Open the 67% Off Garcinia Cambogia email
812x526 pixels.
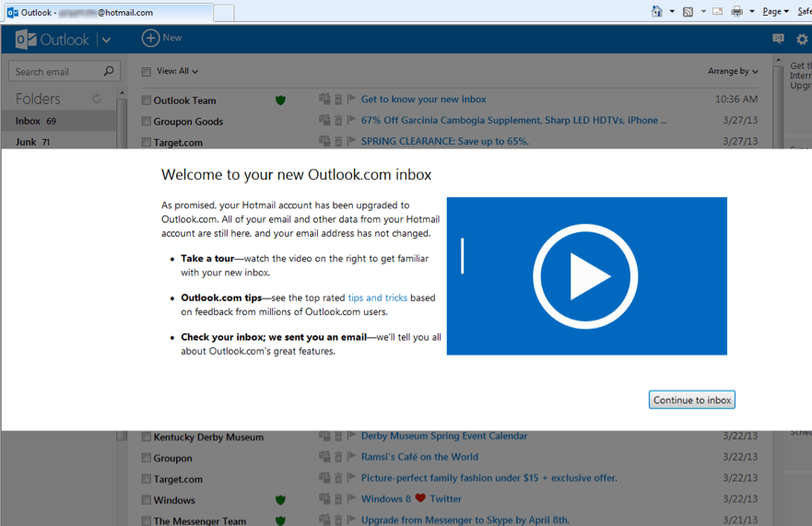click(513, 120)
